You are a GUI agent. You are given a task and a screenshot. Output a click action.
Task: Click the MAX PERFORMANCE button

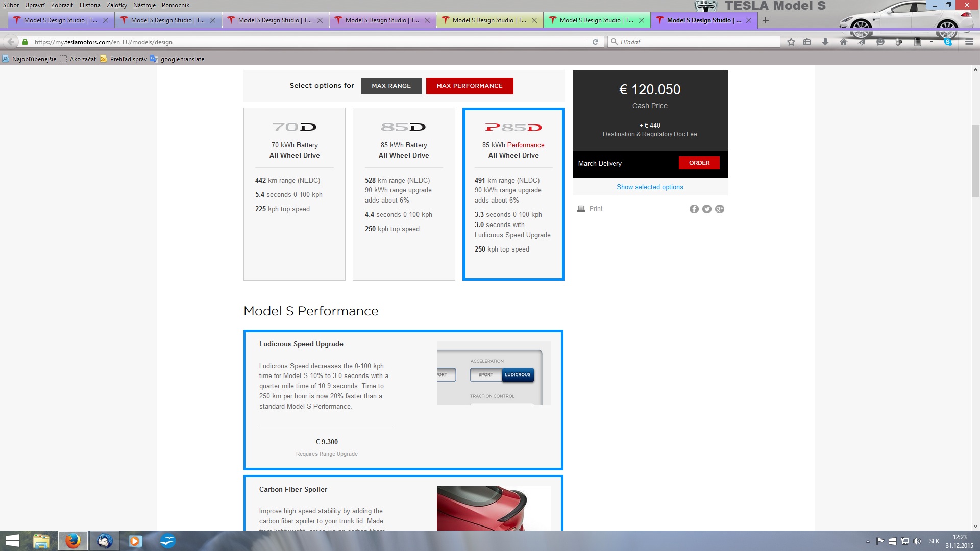click(470, 86)
